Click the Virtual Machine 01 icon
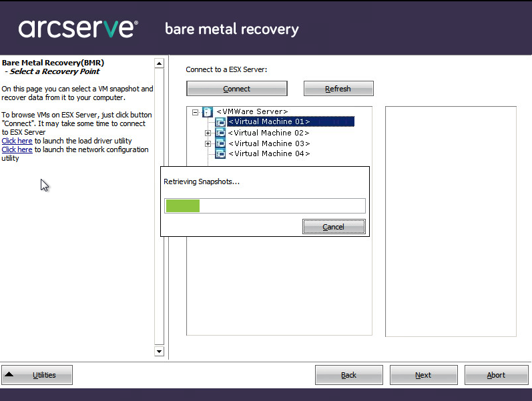532x401 pixels. coord(220,122)
